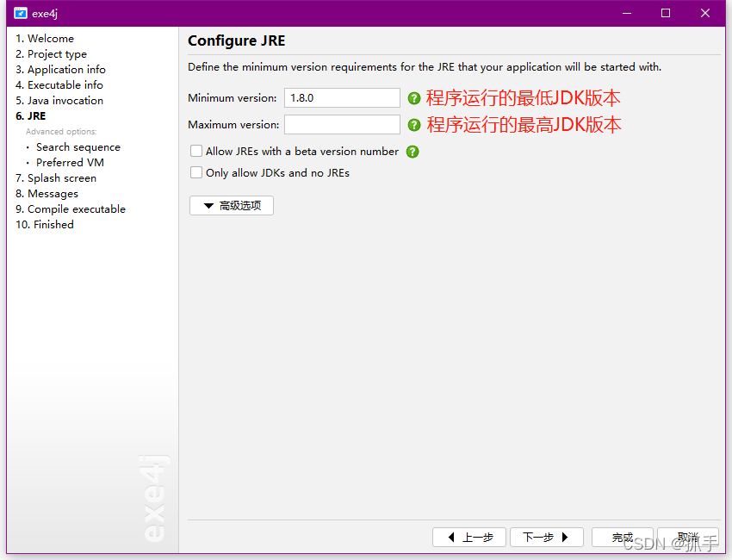Open help for beta version option

413,152
